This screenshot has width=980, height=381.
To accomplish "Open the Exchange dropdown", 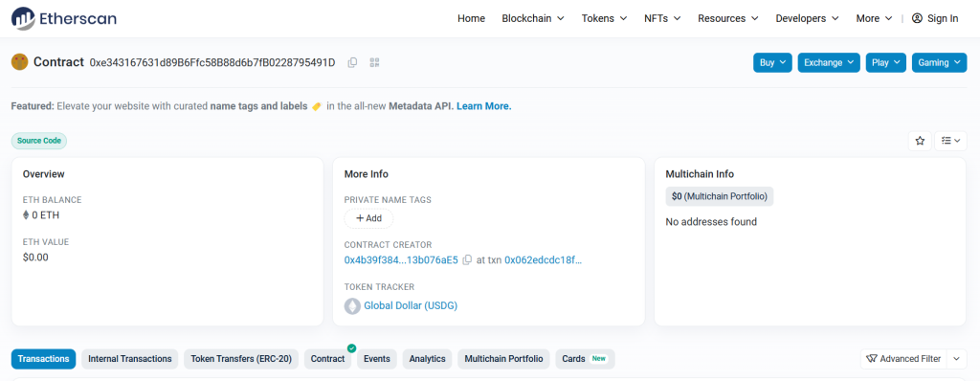I will pyautogui.click(x=829, y=62).
